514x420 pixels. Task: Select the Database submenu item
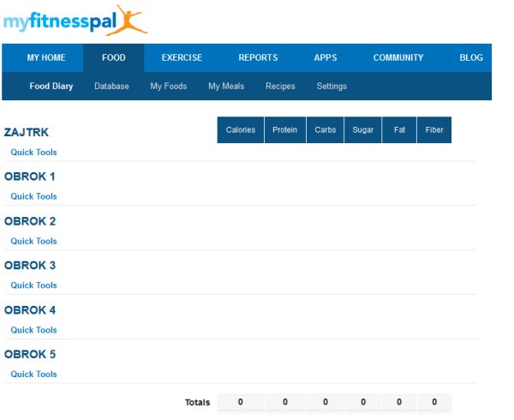[111, 87]
